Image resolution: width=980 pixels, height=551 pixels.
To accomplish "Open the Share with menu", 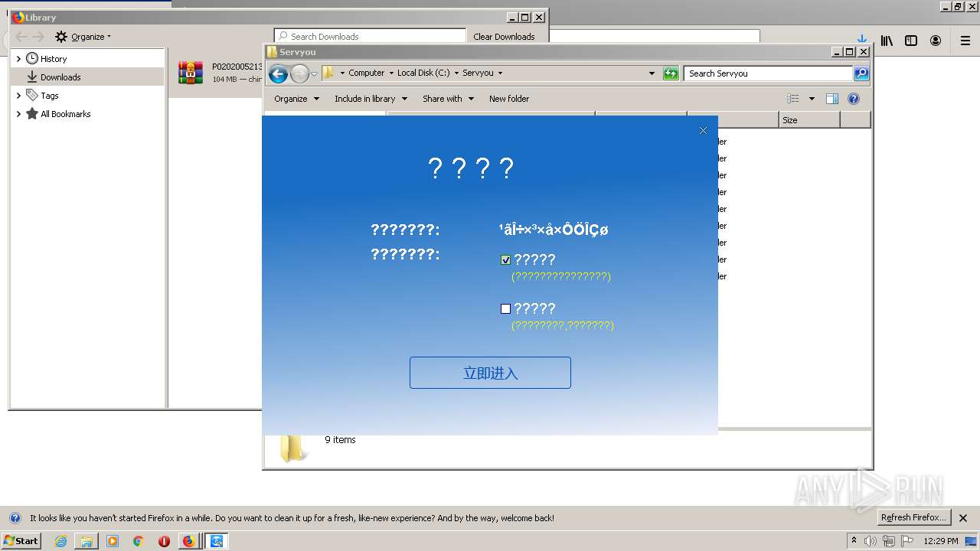I will coord(448,99).
